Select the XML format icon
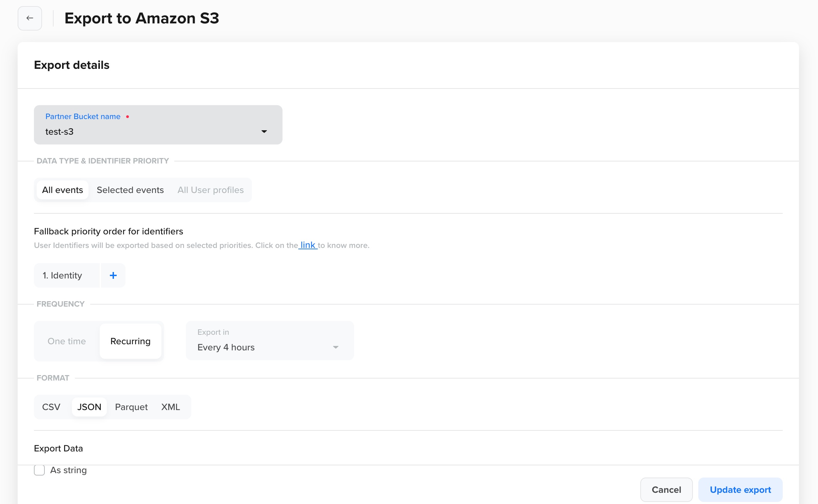 (x=170, y=407)
